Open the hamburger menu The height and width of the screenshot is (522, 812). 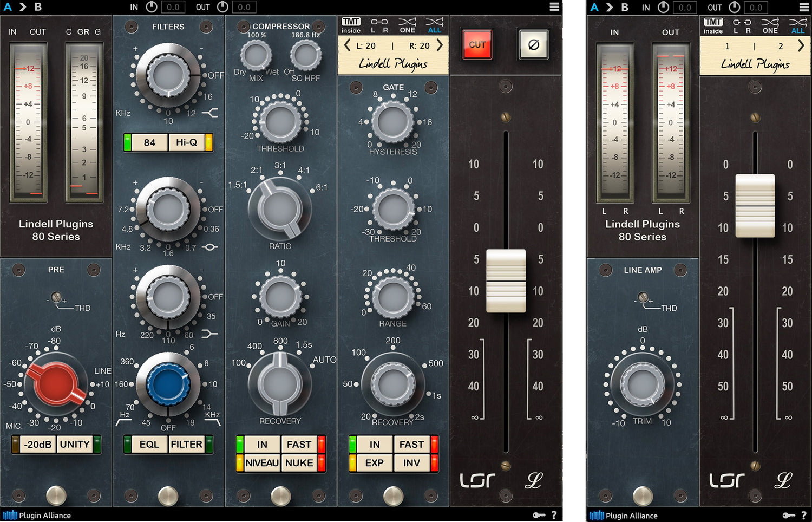point(554,6)
